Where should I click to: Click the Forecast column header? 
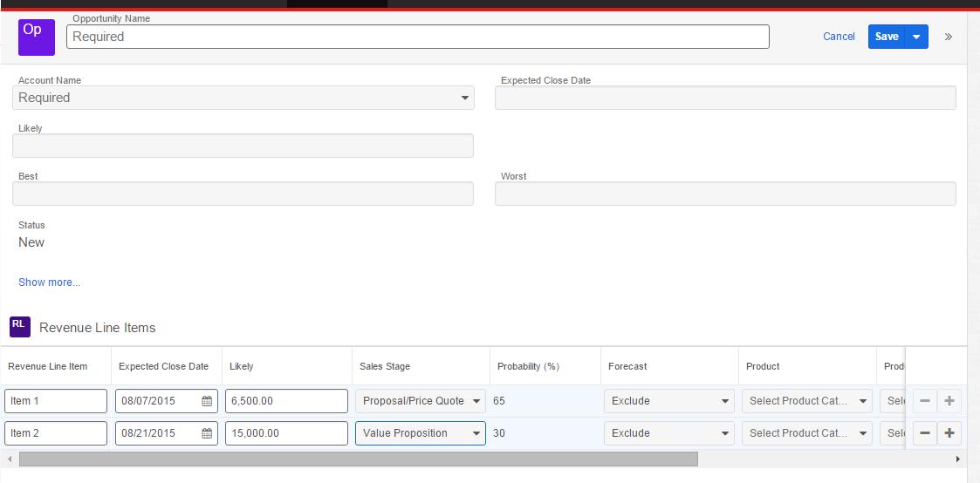click(627, 366)
